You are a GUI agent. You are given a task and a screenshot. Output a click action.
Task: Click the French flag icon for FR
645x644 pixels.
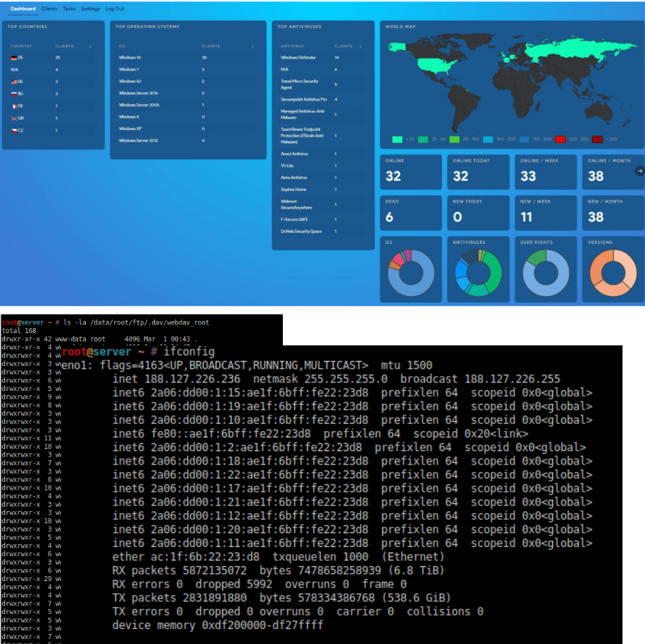14,106
